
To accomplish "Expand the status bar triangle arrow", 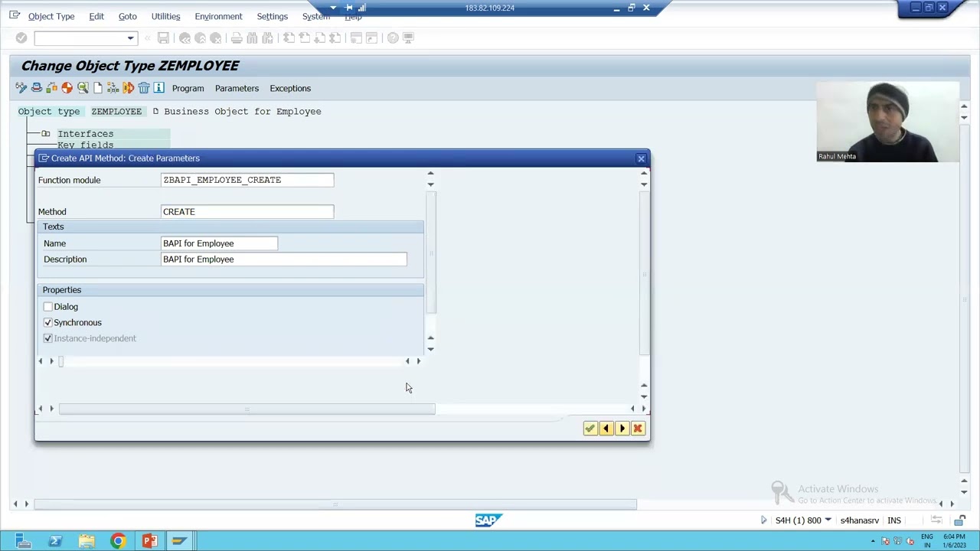I will [x=763, y=520].
